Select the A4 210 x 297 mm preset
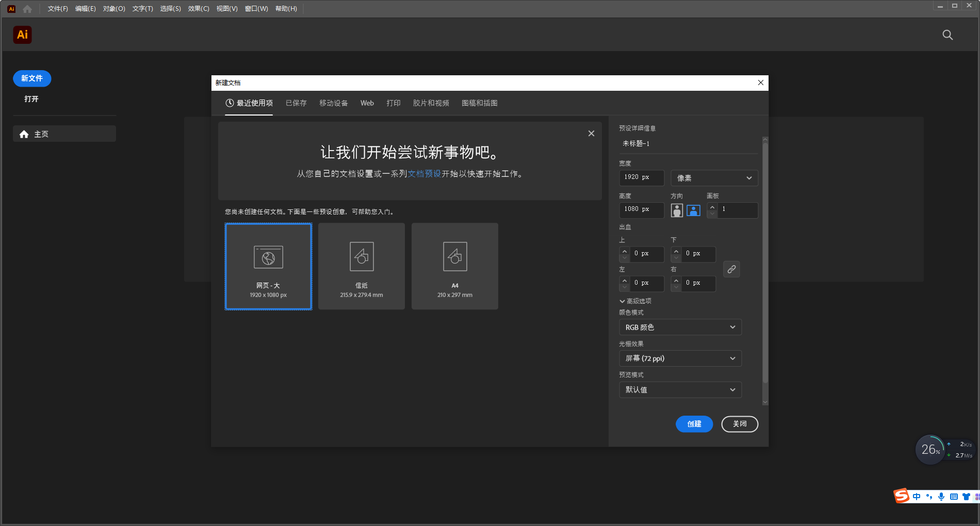 (455, 266)
